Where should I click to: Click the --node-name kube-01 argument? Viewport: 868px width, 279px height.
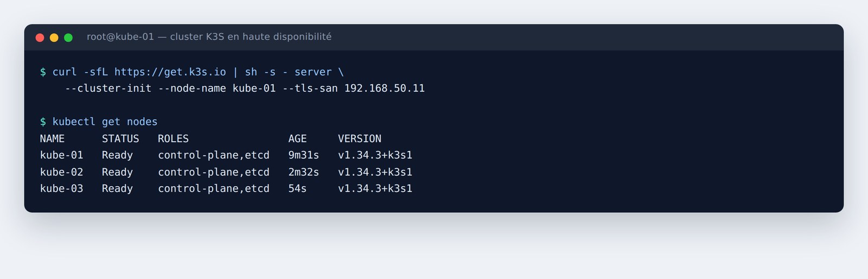(x=217, y=88)
